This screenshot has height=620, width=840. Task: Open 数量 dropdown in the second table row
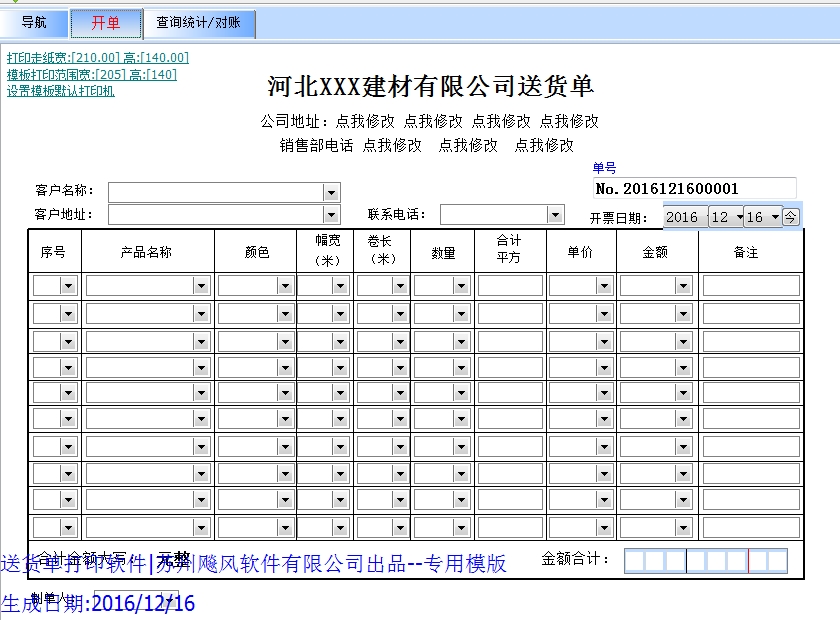pos(461,313)
